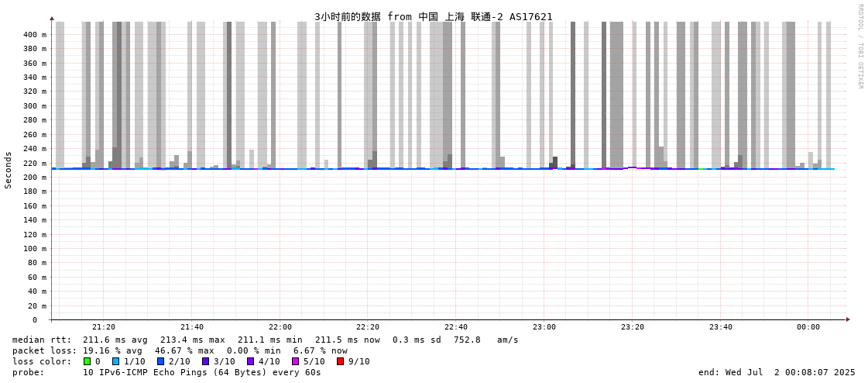Click the 23:40 time axis label
868x383 pixels.
pos(720,327)
